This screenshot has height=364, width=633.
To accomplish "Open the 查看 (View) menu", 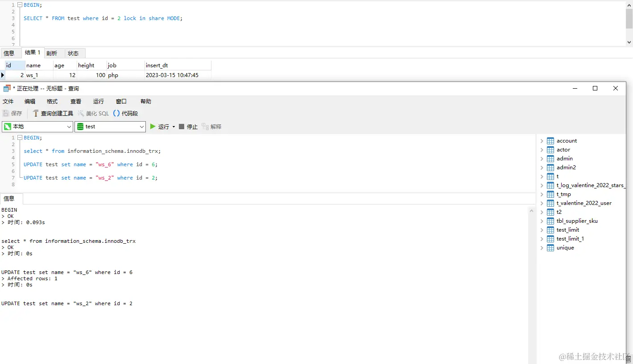I will 76,102.
